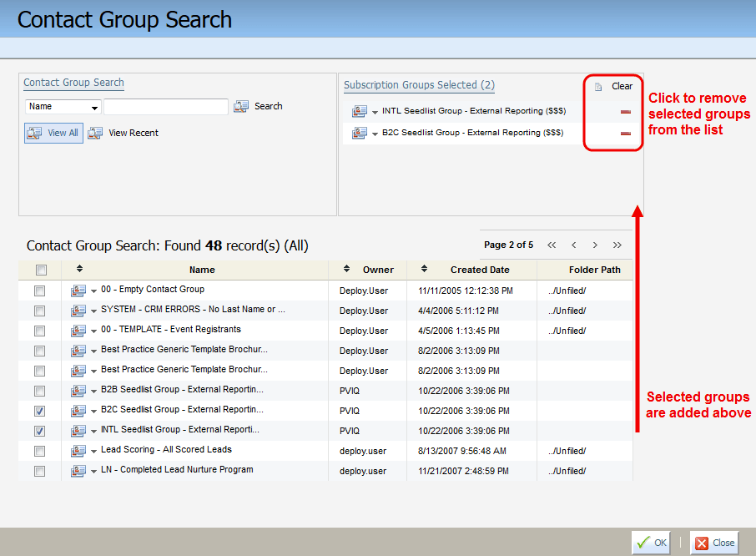This screenshot has width=756, height=556.
Task: Go to next page with the right arrow
Action: pyautogui.click(x=595, y=245)
